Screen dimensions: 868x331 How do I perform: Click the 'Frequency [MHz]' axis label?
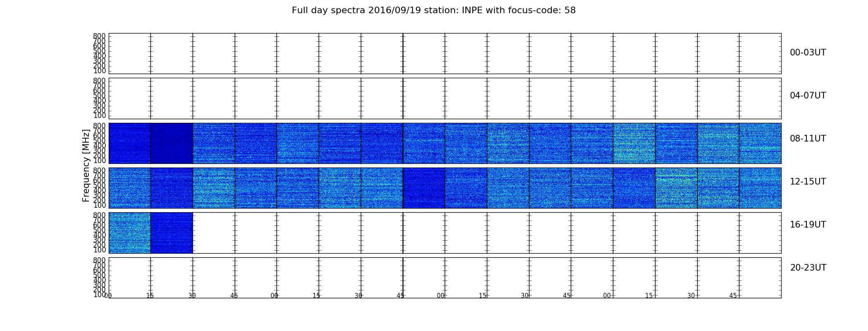(86, 165)
